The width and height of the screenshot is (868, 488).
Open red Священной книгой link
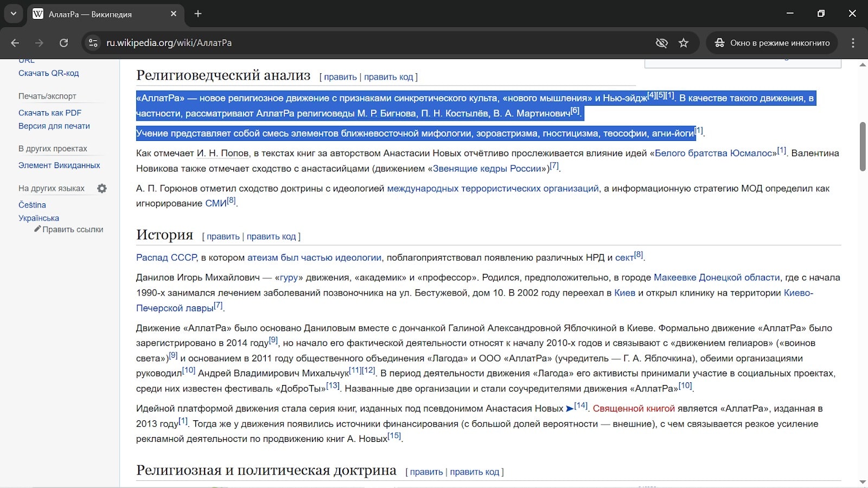[x=634, y=409]
